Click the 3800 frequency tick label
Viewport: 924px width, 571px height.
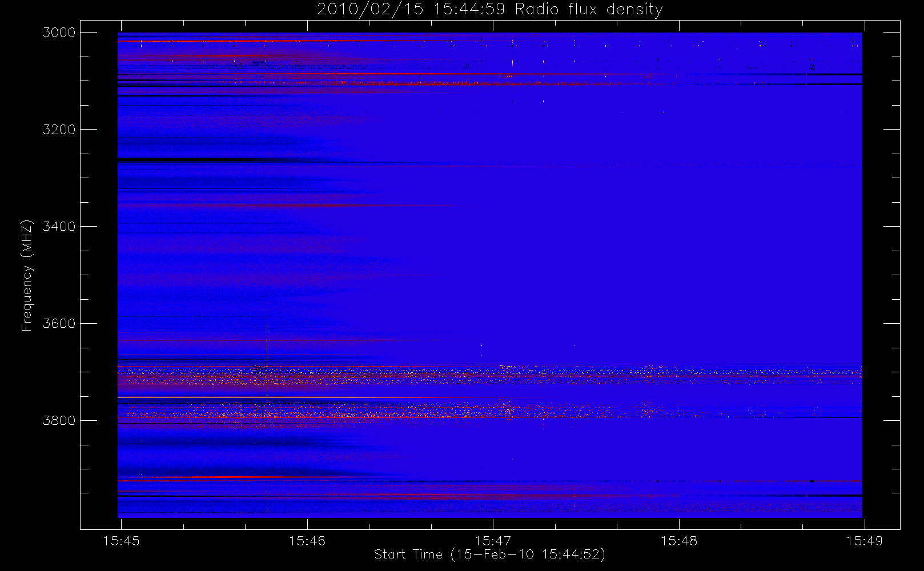click(59, 421)
